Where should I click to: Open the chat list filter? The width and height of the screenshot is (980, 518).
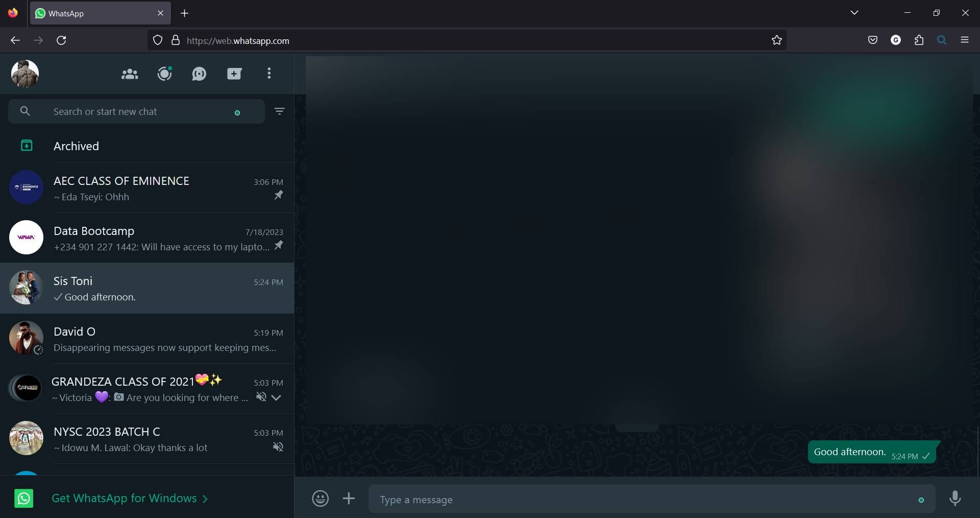(279, 111)
